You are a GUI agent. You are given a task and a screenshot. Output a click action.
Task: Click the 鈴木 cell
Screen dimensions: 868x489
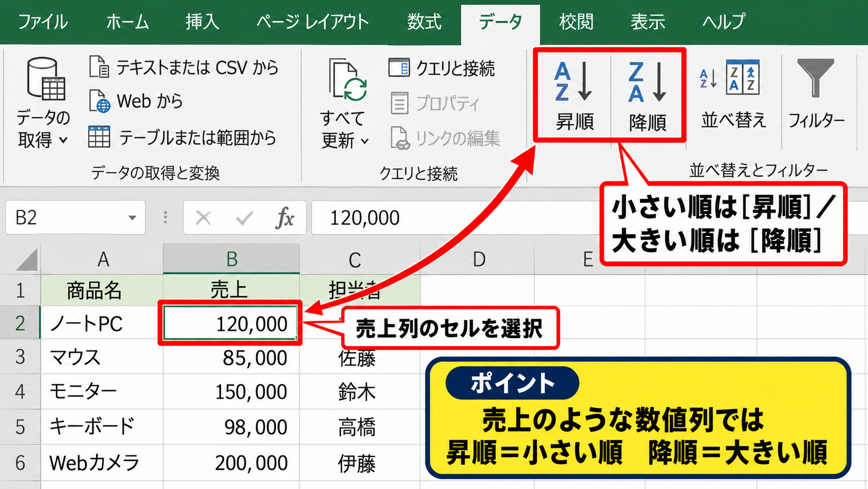click(x=360, y=391)
